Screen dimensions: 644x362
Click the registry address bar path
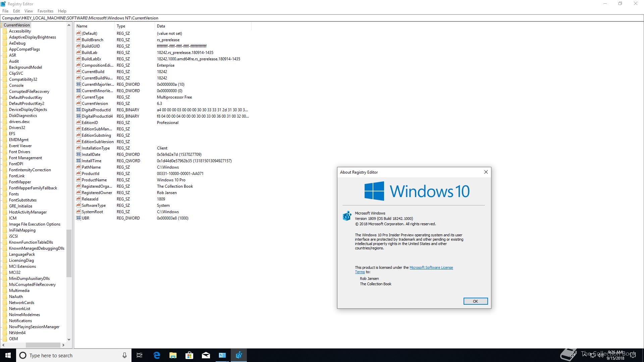point(322,18)
